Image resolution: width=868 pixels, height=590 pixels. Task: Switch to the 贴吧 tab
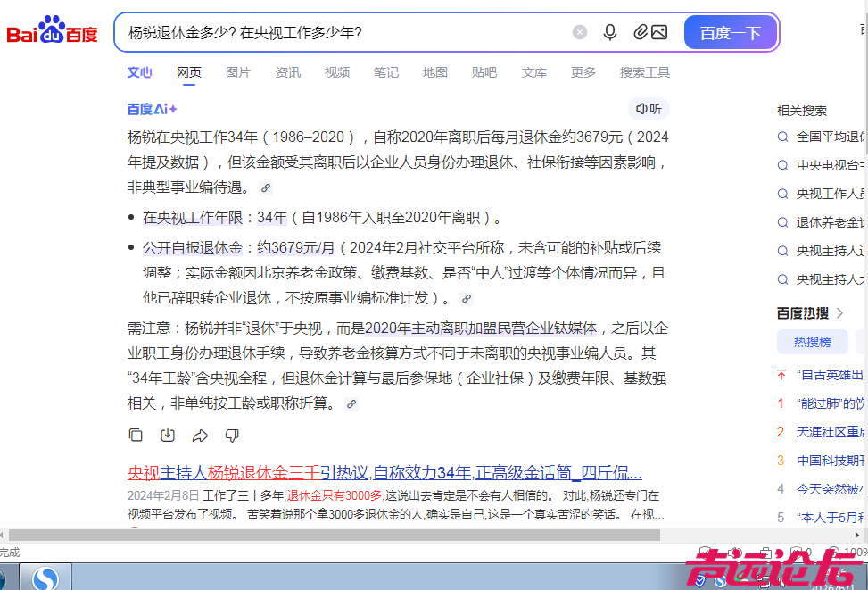coord(484,72)
